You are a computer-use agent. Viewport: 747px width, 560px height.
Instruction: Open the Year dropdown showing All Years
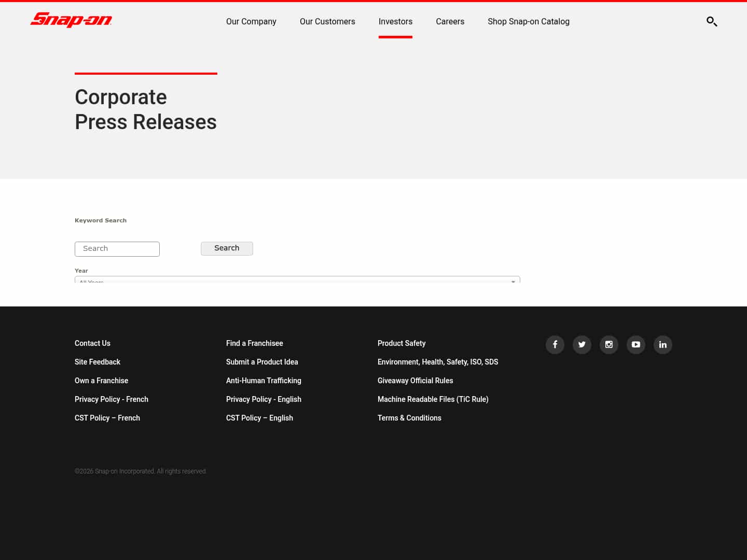click(x=297, y=282)
